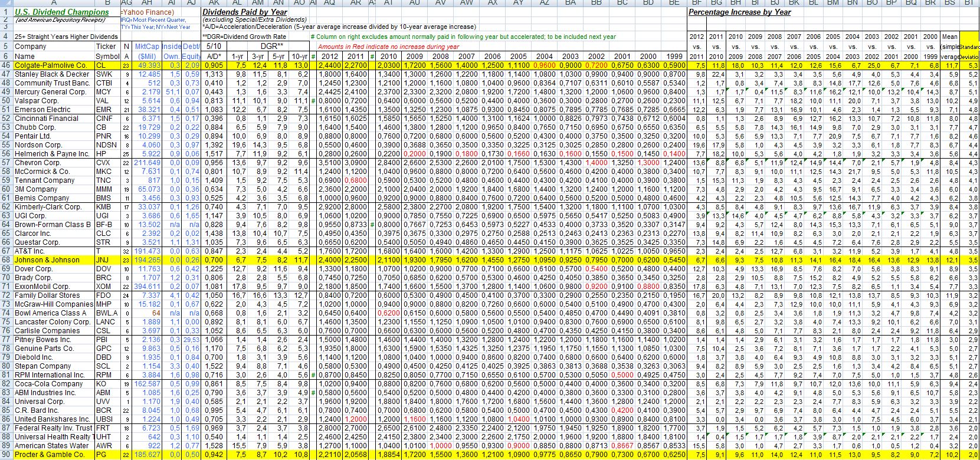Select row header 90
The height and width of the screenshot is (460, 980).
6,455
